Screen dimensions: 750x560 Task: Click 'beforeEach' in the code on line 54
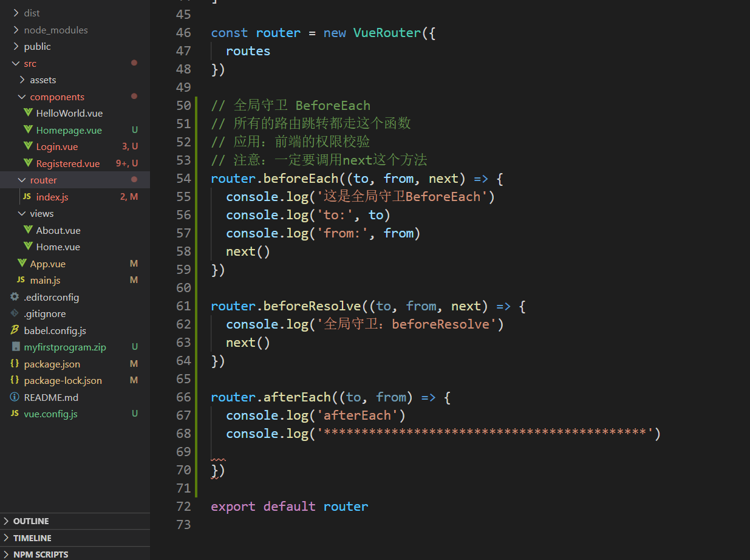point(301,179)
